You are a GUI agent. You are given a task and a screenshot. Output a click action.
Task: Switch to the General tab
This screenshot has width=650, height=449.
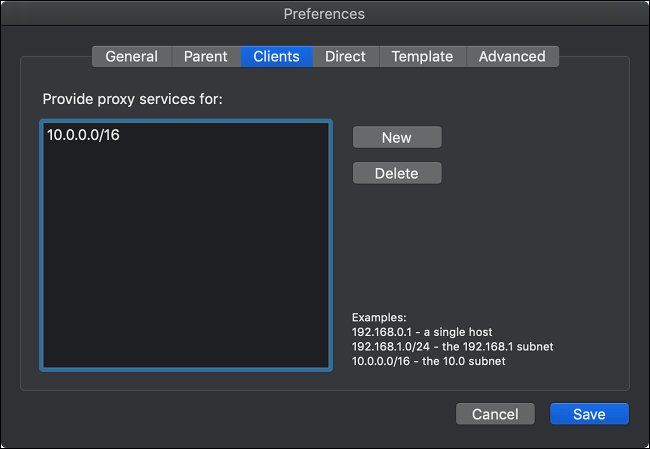click(132, 57)
